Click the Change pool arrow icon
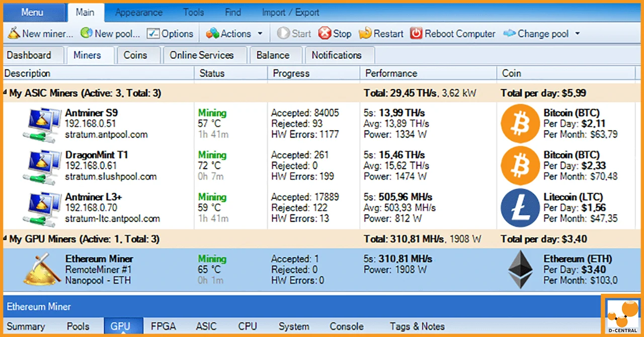The image size is (644, 337). 509,34
